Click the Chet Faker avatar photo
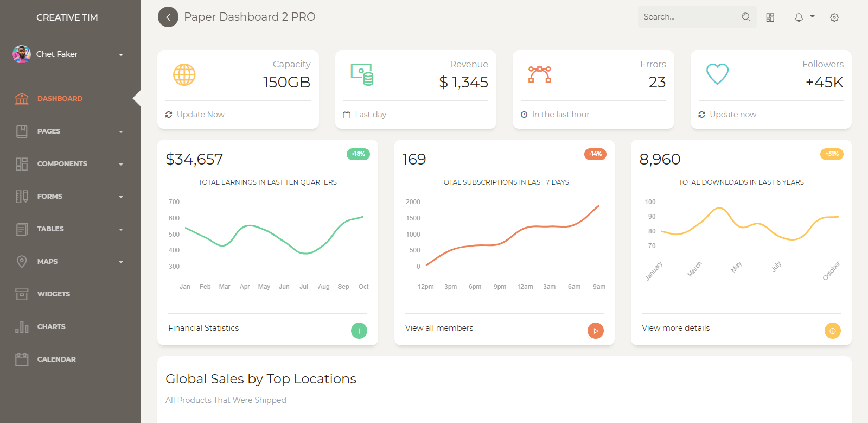 coord(22,54)
